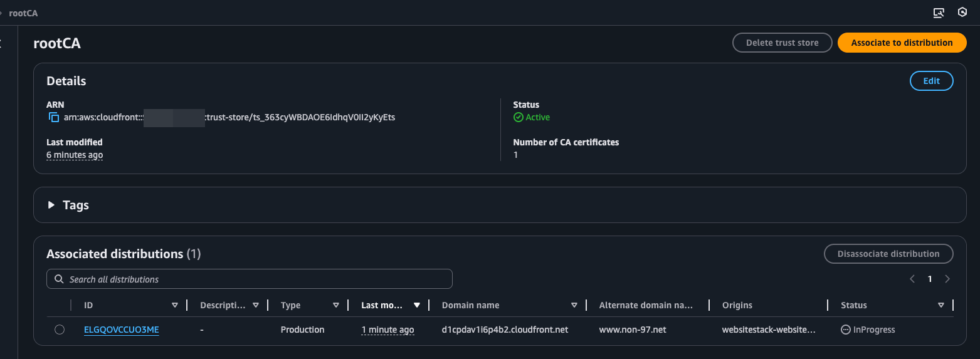Viewport: 980px width, 359px height.
Task: Sort by Status column arrow
Action: click(940, 305)
